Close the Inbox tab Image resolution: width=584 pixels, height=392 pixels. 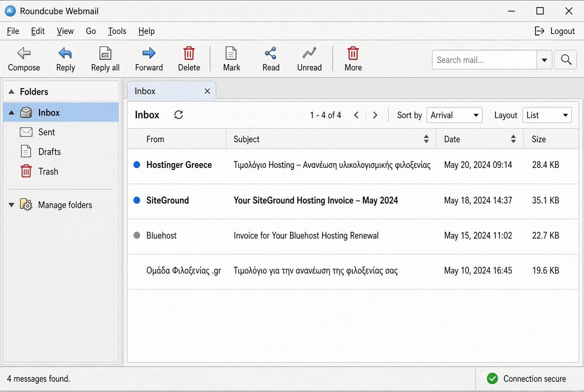pos(207,91)
